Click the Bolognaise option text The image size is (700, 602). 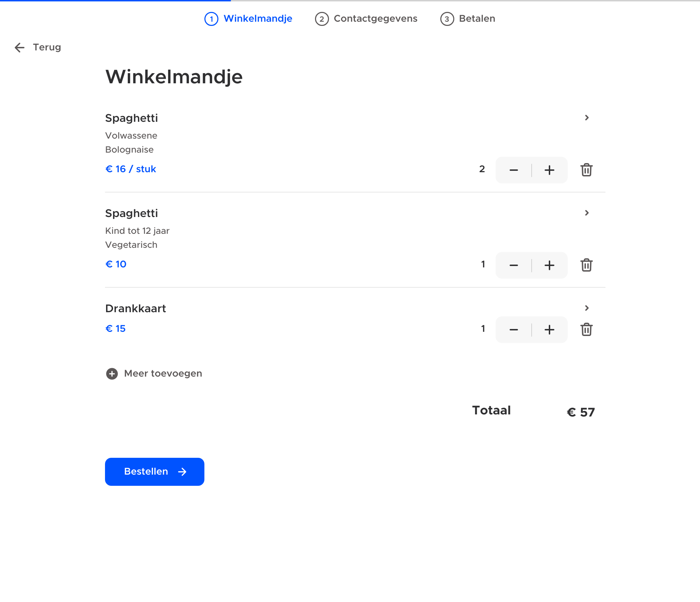[129, 150]
